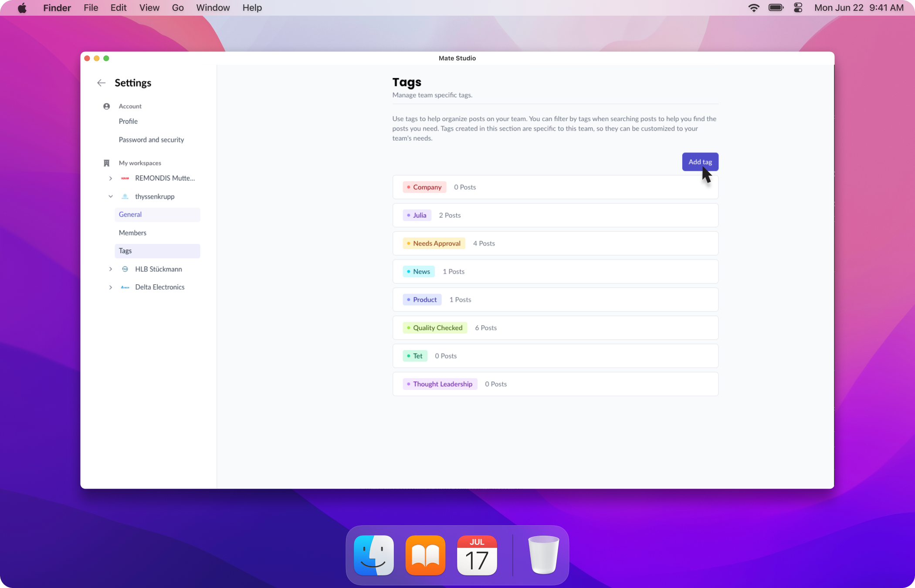This screenshot has width=915, height=588.
Task: Open Control Center in menu bar
Action: 798,8
